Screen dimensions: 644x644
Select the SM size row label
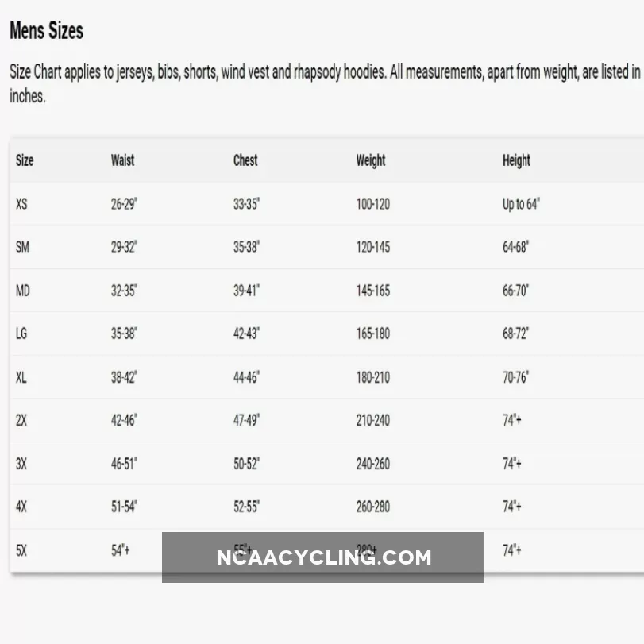[22, 247]
